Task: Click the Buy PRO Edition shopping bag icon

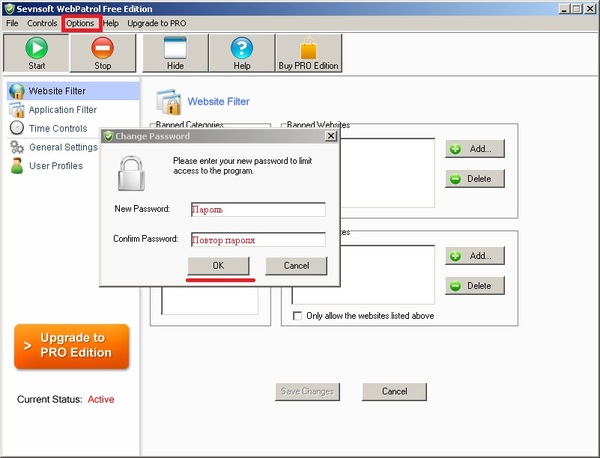Action: tap(308, 48)
